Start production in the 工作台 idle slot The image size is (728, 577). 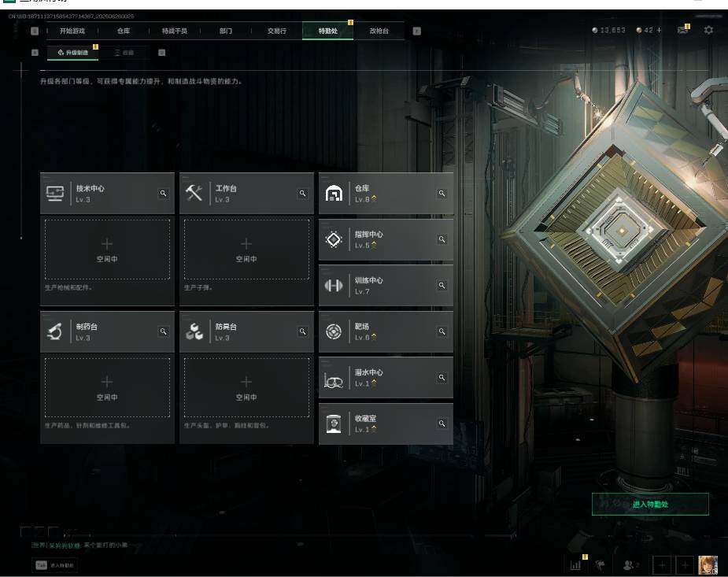tap(246, 250)
